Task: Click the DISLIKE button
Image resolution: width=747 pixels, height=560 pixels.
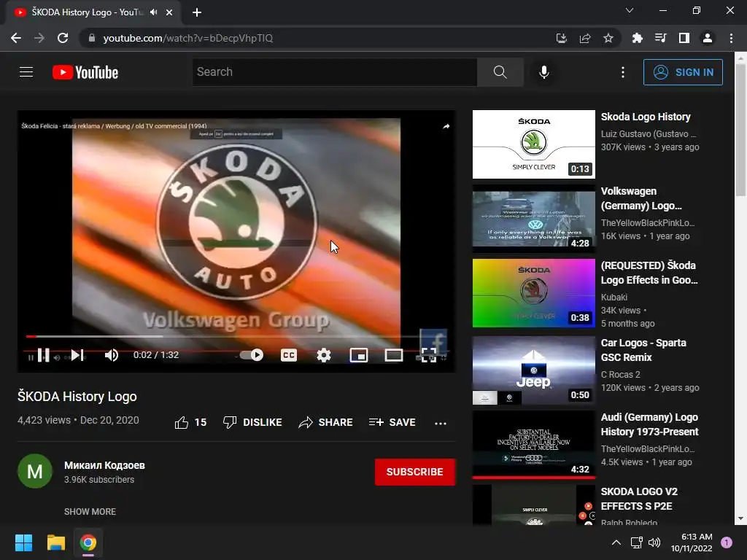Action: tap(252, 422)
